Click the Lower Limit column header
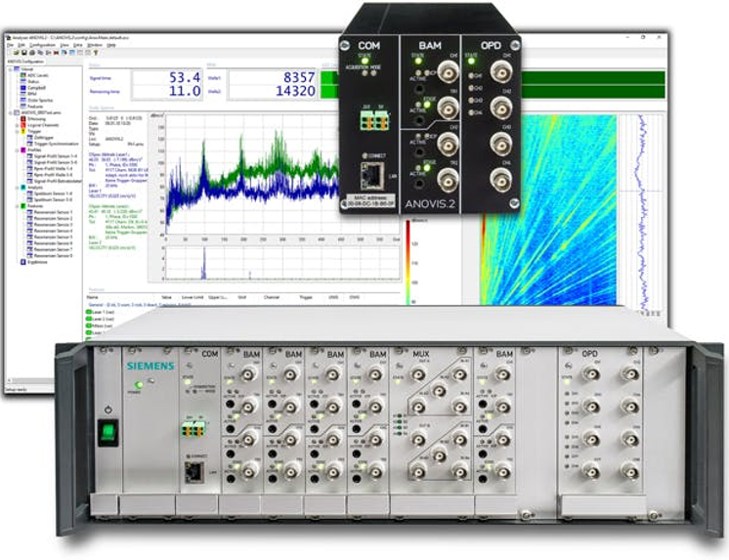Screen dimensions: 729x560 tap(193, 297)
